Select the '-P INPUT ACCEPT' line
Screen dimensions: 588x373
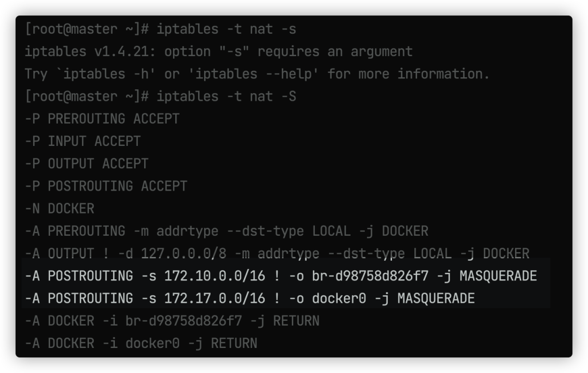[x=83, y=142]
